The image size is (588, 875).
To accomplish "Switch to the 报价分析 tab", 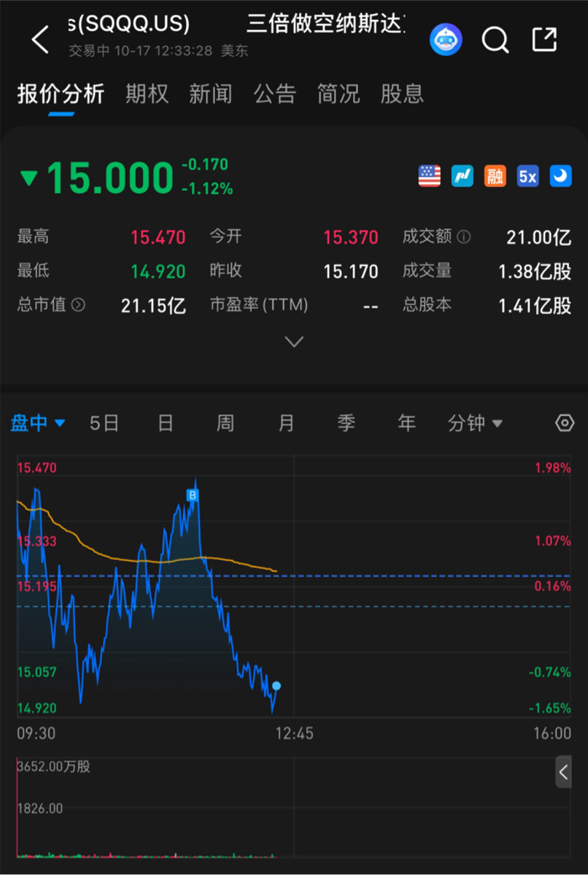I will click(x=60, y=93).
